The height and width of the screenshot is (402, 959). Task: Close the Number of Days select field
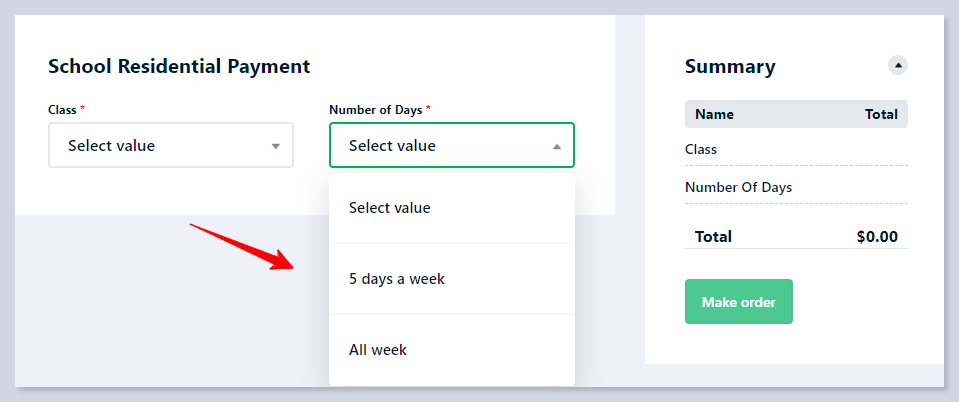(451, 145)
